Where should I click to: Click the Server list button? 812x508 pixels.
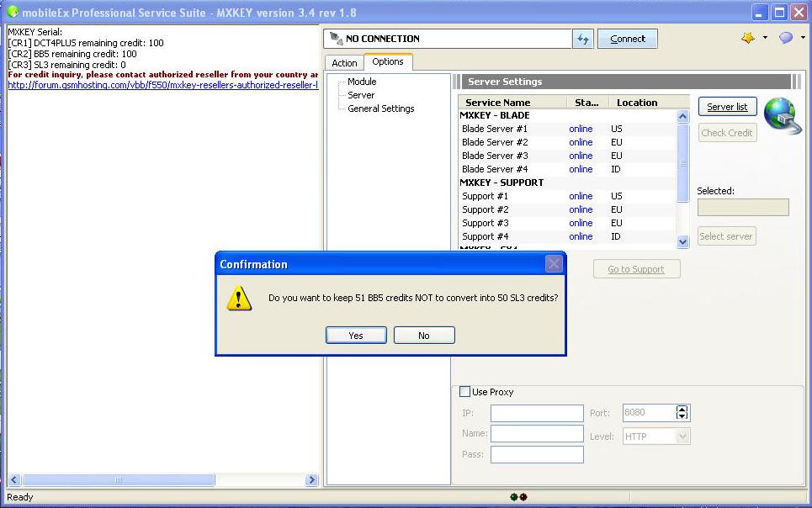[727, 107]
